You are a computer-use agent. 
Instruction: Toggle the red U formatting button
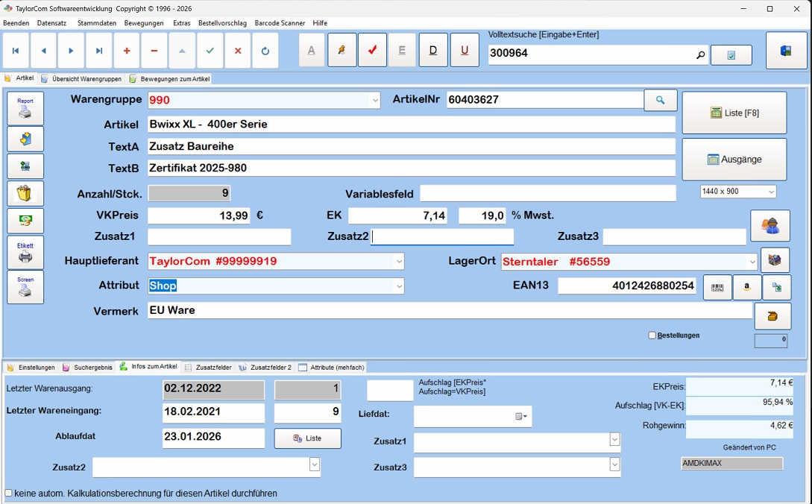pos(464,50)
